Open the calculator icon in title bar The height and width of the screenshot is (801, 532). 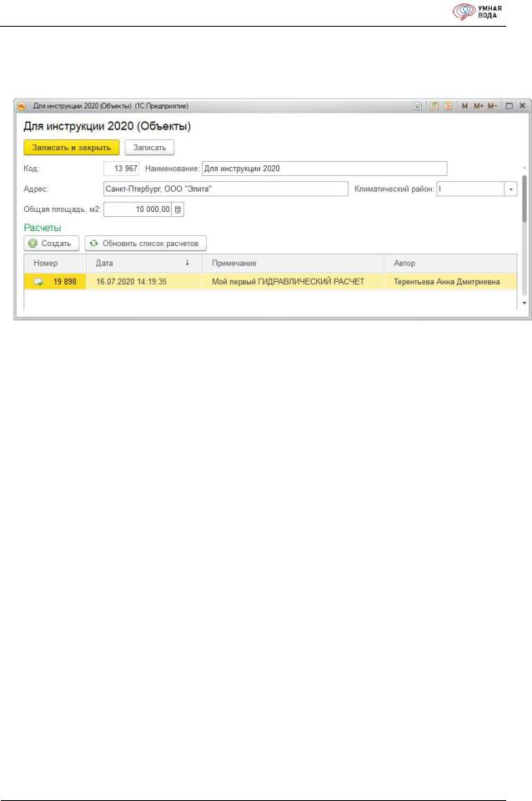point(434,106)
